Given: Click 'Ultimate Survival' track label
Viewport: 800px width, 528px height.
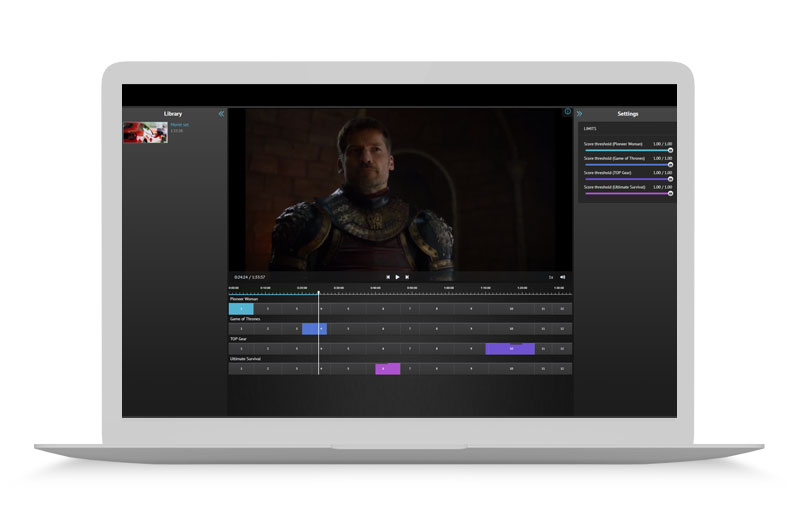Looking at the screenshot, I should [x=245, y=359].
